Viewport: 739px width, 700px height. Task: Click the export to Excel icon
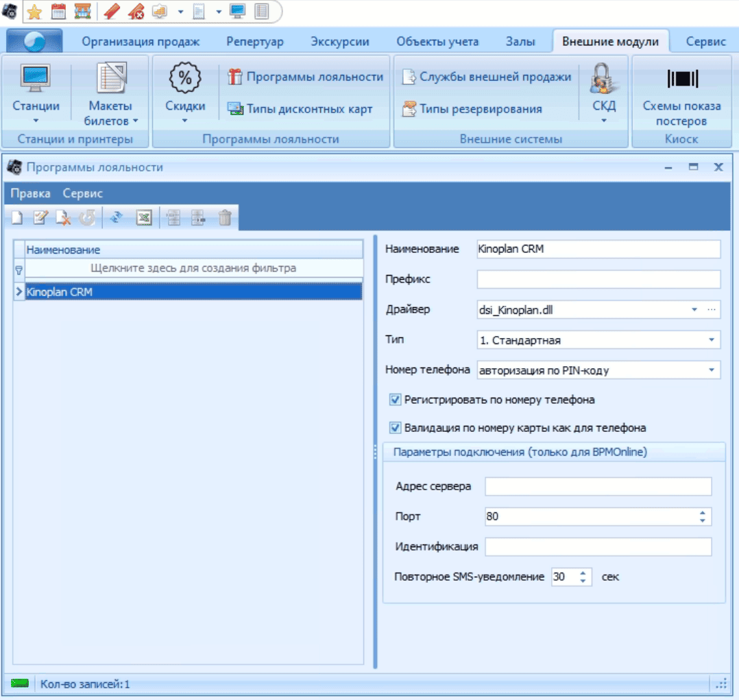(144, 218)
